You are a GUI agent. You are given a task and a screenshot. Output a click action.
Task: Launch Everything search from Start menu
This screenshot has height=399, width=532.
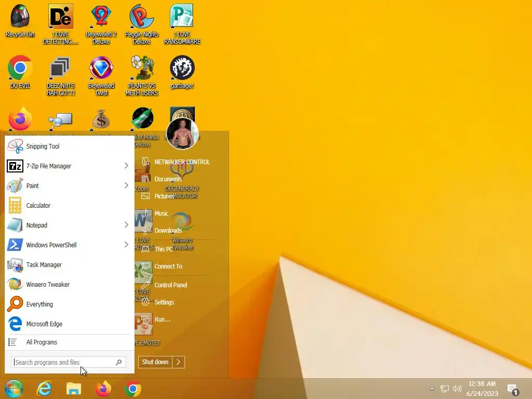(69, 304)
